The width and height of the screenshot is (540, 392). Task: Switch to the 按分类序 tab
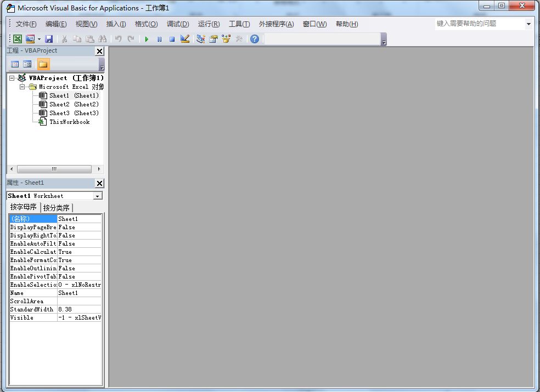click(x=57, y=208)
